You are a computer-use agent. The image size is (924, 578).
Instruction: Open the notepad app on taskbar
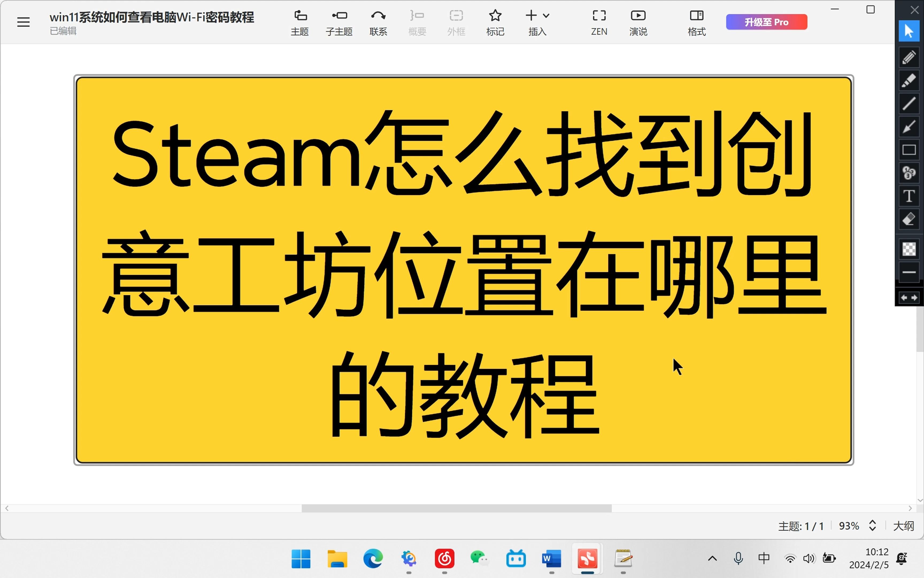pyautogui.click(x=623, y=559)
